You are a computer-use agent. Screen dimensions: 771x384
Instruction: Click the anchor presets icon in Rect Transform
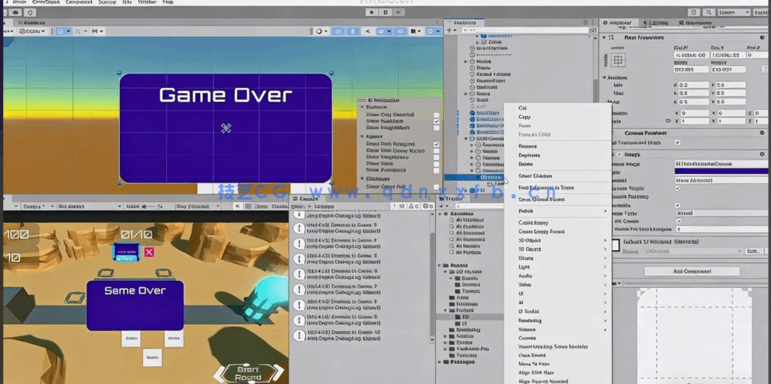[618, 60]
